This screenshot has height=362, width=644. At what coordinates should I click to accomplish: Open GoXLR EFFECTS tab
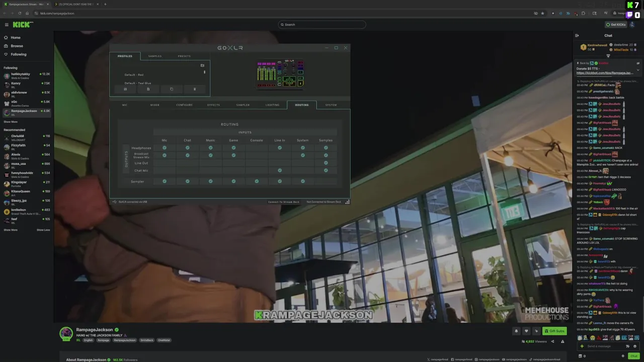(213, 105)
